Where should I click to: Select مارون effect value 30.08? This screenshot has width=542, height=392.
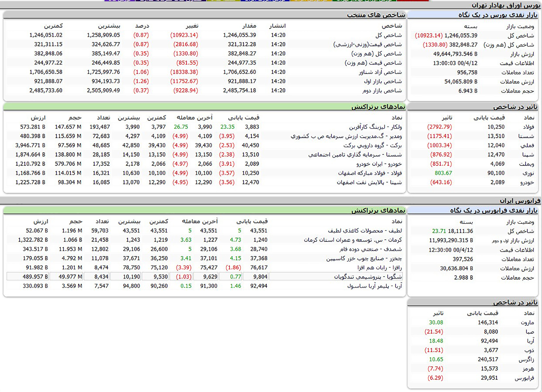436,323
